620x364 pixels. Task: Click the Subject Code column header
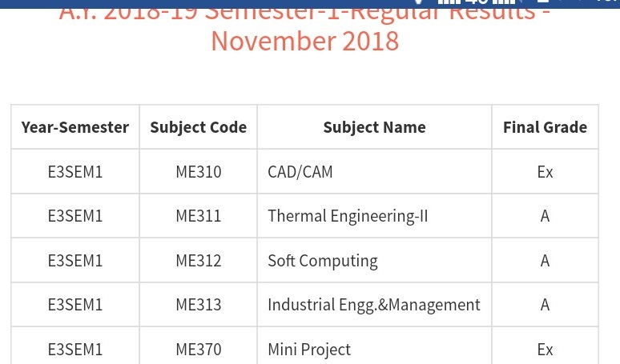[198, 127]
